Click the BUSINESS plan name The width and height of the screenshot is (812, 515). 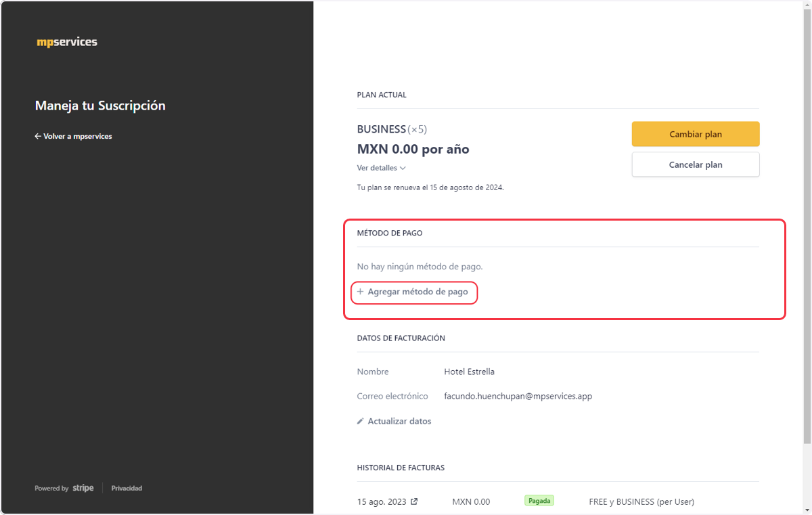point(382,129)
